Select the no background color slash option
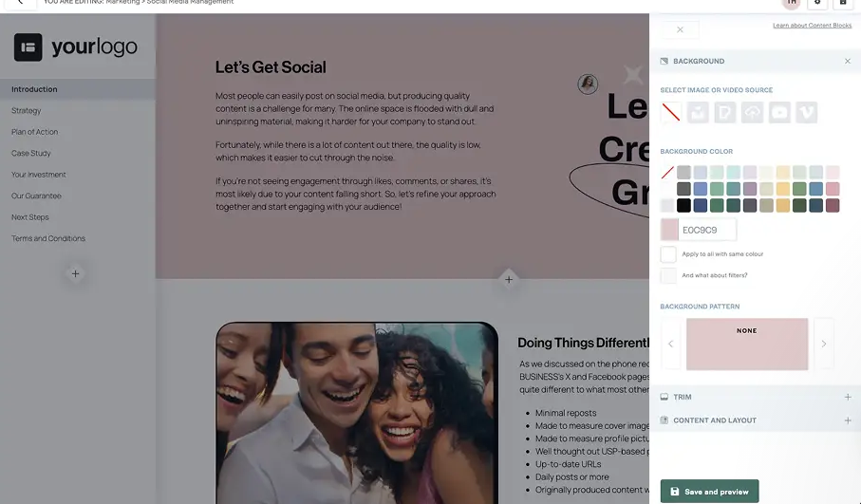861x504 pixels. 667,173
